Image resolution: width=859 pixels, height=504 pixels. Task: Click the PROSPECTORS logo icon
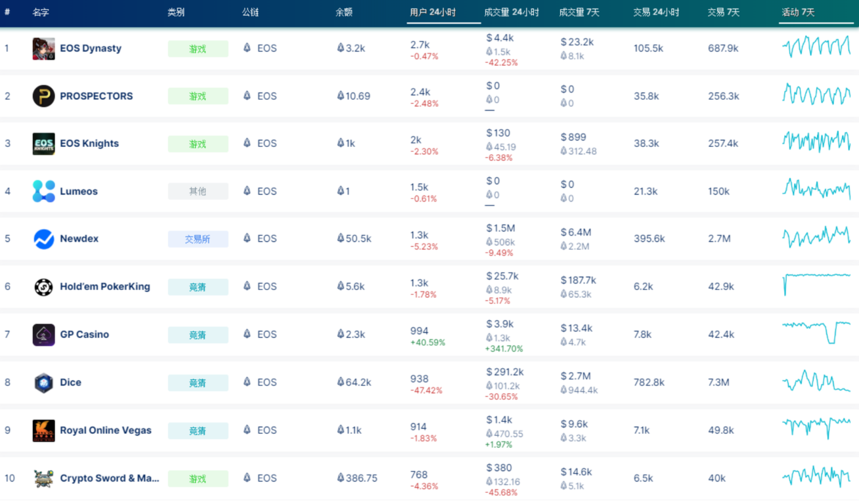(44, 96)
